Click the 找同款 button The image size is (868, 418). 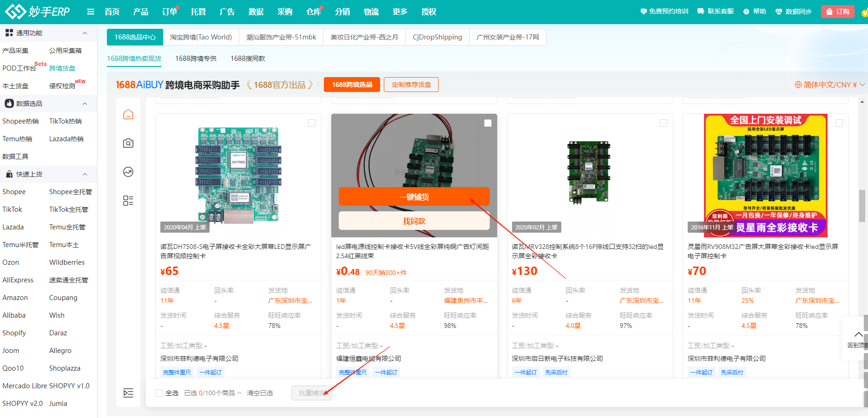[414, 221]
